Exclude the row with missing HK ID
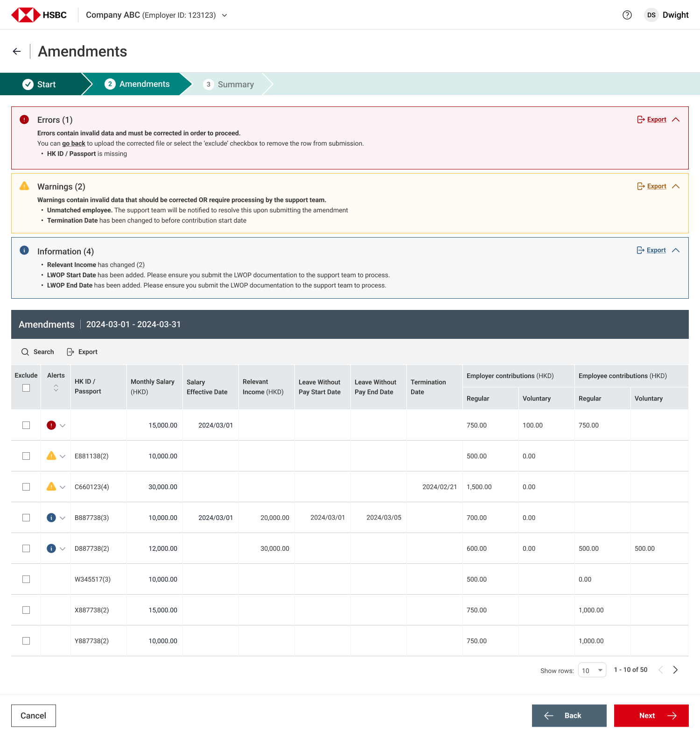 [x=26, y=425]
